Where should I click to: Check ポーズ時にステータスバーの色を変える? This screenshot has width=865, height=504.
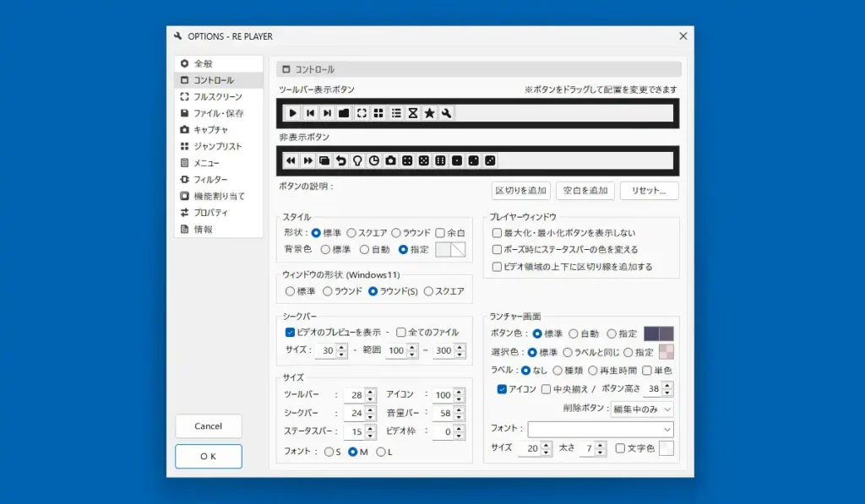pos(497,250)
